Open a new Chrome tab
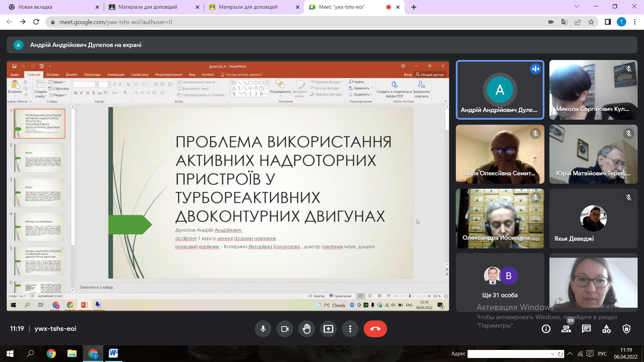The height and width of the screenshot is (362, 644). pos(414,7)
